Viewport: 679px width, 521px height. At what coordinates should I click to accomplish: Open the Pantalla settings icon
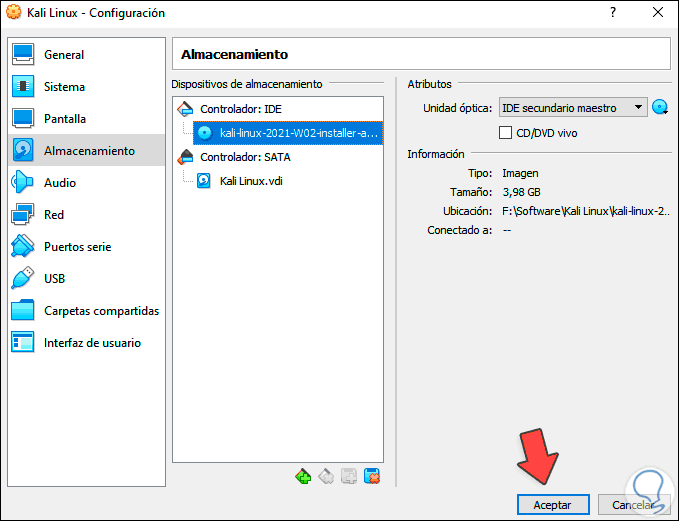click(23, 119)
